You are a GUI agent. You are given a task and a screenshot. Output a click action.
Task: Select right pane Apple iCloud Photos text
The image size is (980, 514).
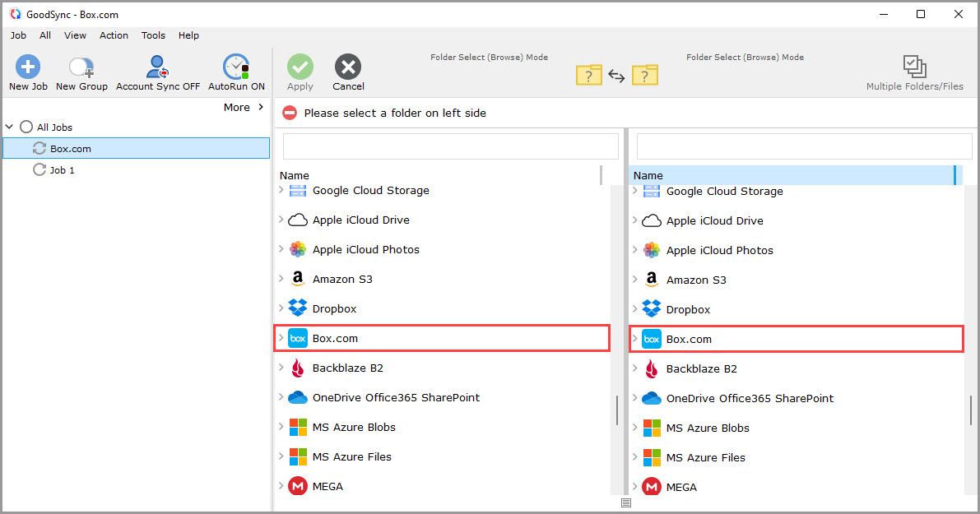point(719,251)
